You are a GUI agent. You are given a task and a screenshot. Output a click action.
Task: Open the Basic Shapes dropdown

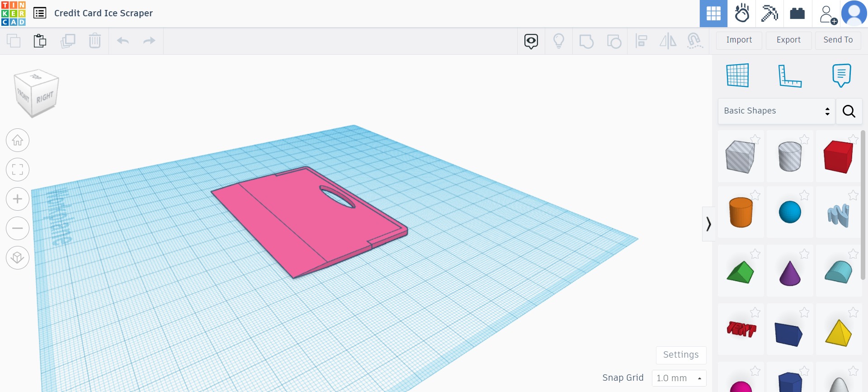776,111
